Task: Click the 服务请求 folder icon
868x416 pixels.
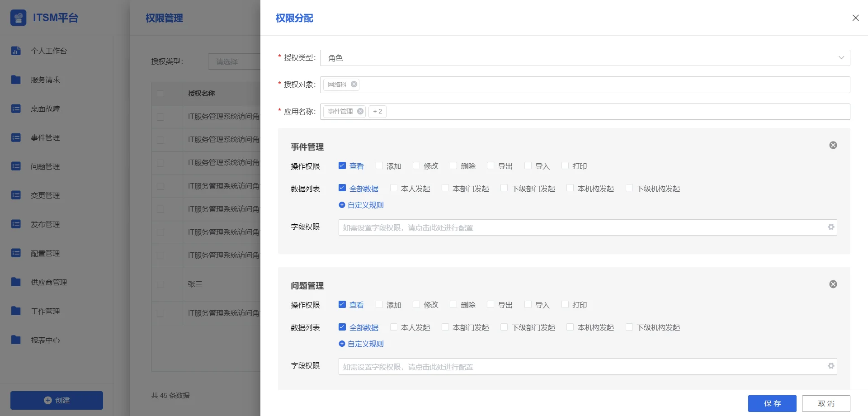Action: tap(16, 80)
